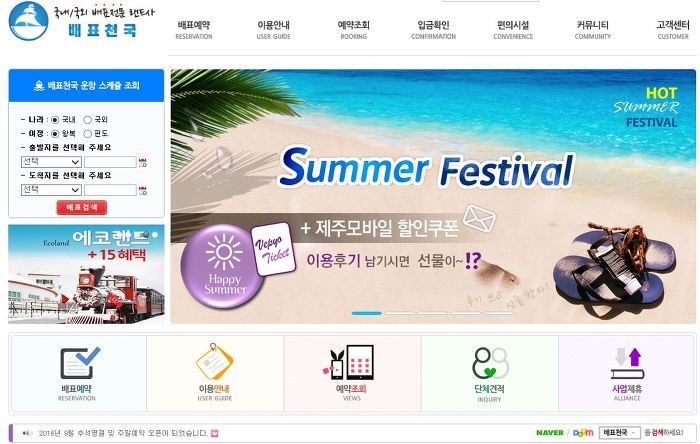Image resolution: width=700 pixels, height=444 pixels.
Task: Click the red 배표검색 search button
Action: pos(82,207)
